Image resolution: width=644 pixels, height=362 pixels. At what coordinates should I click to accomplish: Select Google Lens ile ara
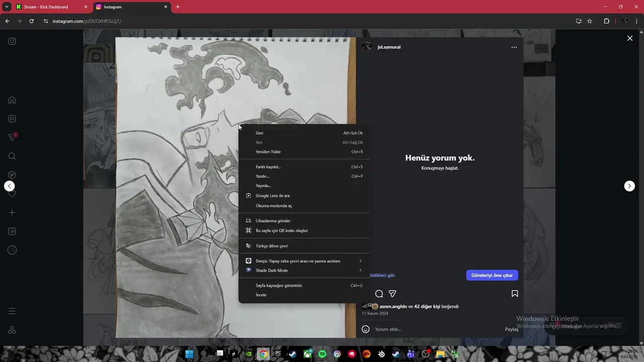304,196
